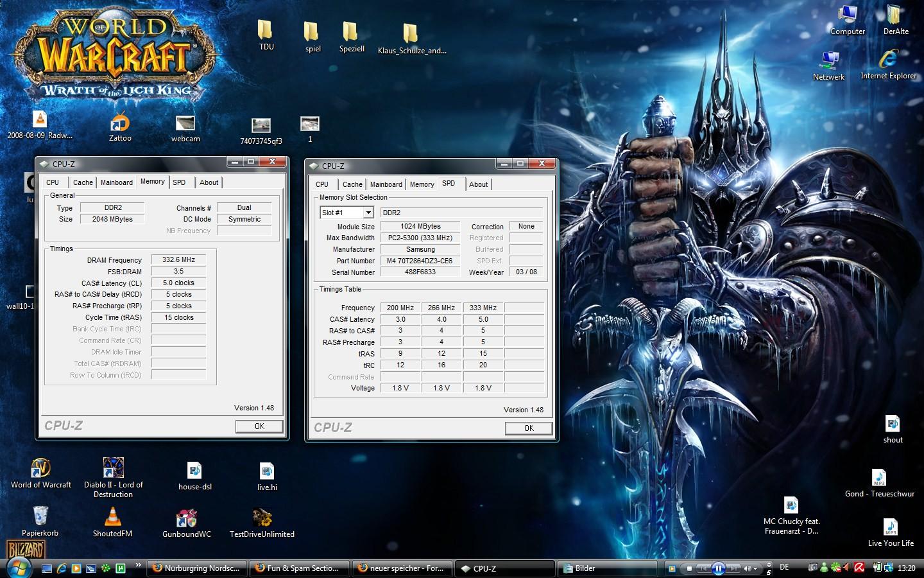Expand the Slot #1 memory slot dropdown
The width and height of the screenshot is (924, 578).
click(368, 213)
